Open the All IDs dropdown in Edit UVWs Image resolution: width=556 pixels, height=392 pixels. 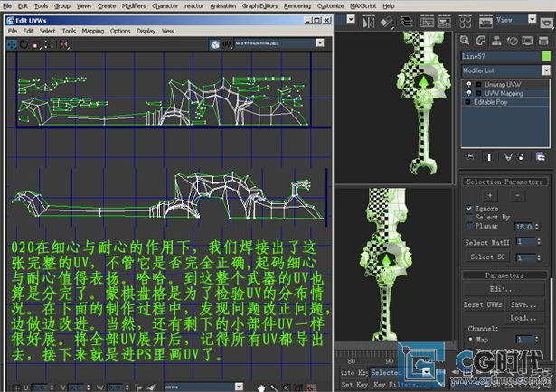[x=240, y=387]
